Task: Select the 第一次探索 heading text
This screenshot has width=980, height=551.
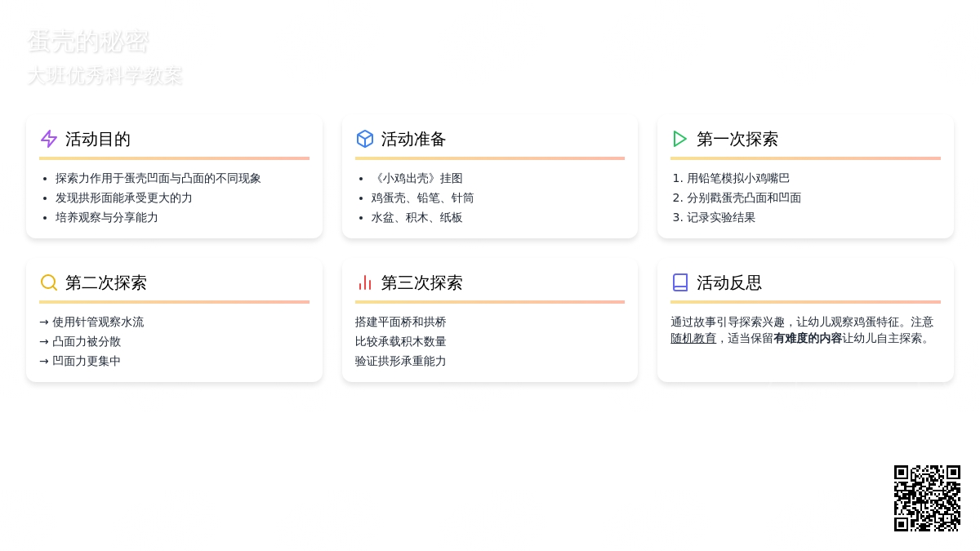Action: 737,140
